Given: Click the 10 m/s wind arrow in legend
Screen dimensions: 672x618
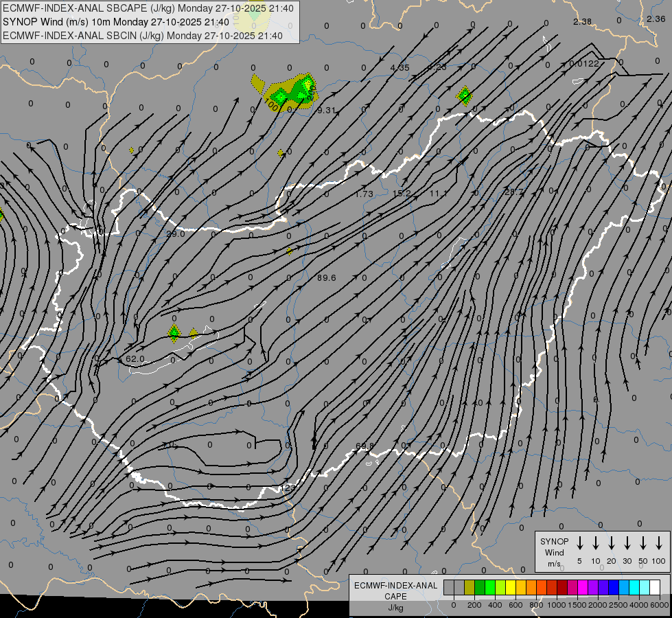Looking at the screenshot, I should pyautogui.click(x=596, y=543).
